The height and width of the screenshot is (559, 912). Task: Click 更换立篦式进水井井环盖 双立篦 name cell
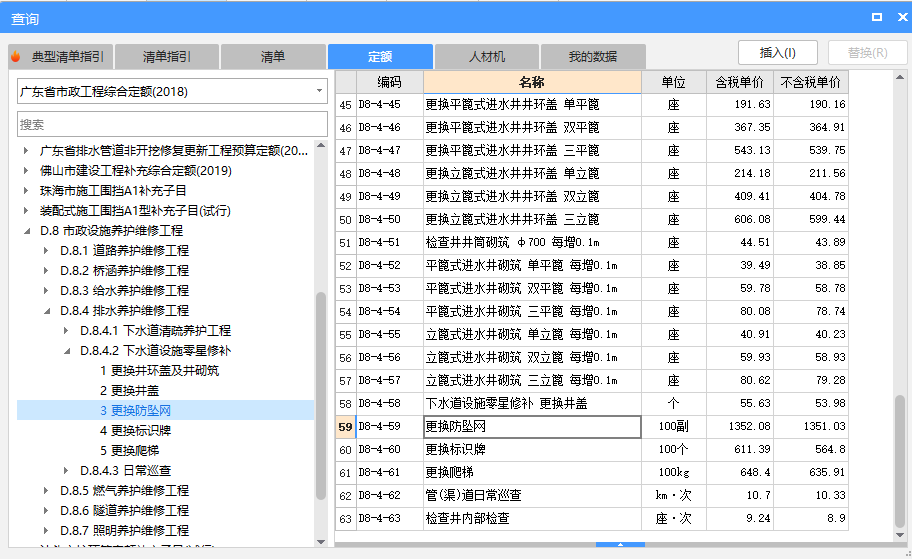pyautogui.click(x=532, y=197)
